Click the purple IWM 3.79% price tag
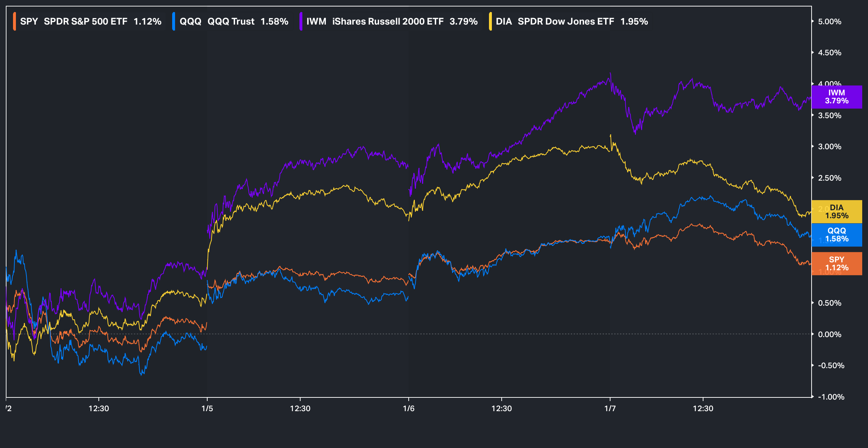The width and height of the screenshot is (868, 448). [837, 97]
